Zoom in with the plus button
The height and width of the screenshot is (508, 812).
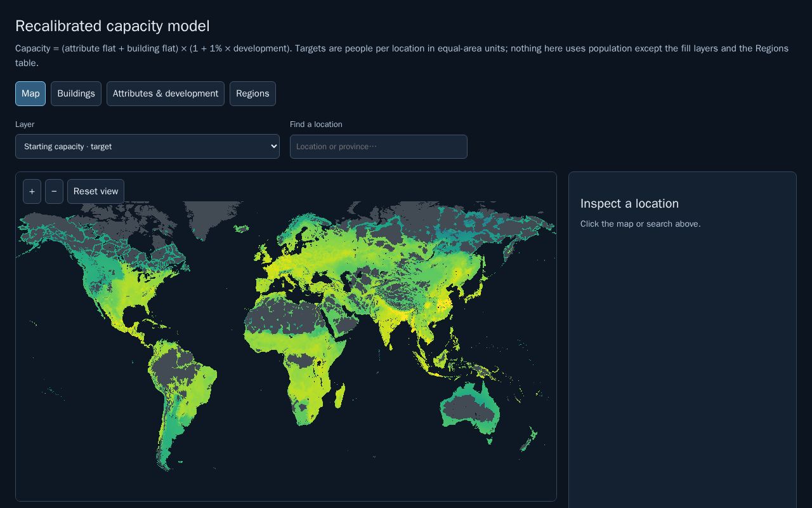click(32, 191)
